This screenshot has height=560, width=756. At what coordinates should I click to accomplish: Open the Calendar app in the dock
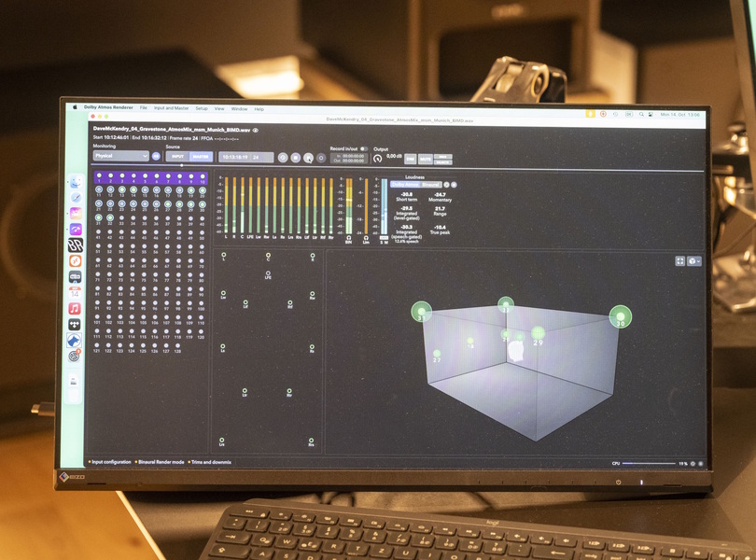pyautogui.click(x=75, y=292)
